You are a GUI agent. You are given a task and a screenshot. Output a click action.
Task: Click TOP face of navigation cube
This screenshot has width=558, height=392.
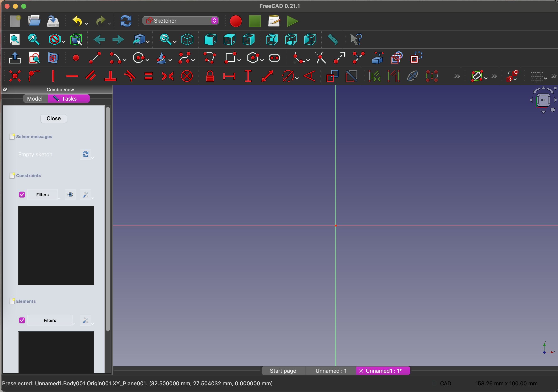543,100
